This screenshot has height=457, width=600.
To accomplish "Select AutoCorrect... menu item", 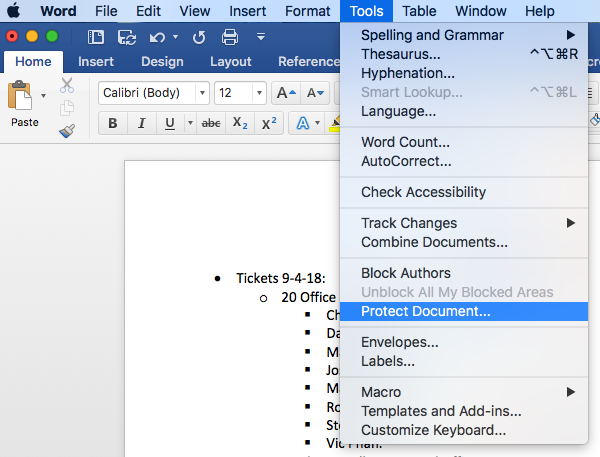I will (464, 161).
